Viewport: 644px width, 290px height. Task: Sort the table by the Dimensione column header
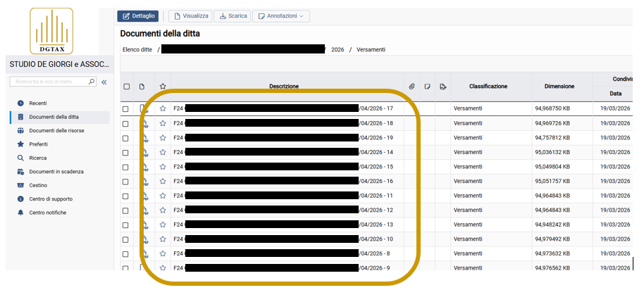pyautogui.click(x=559, y=86)
